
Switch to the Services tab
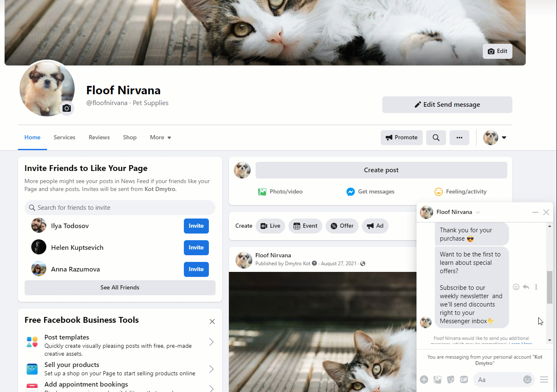[x=65, y=138]
